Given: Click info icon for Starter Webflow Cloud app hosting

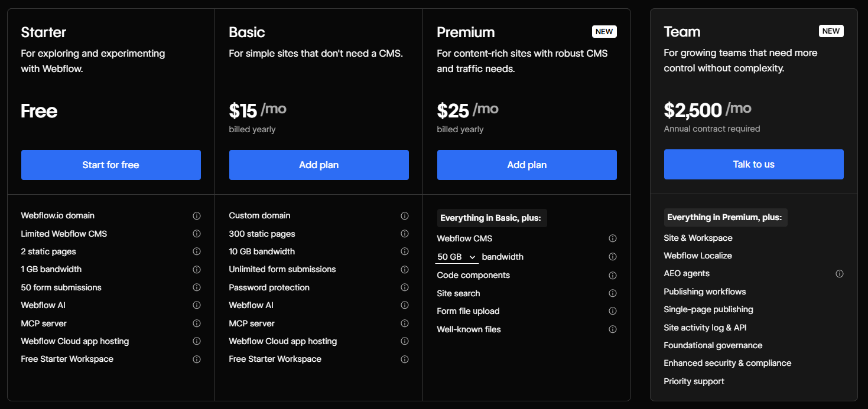Looking at the screenshot, I should point(197,341).
